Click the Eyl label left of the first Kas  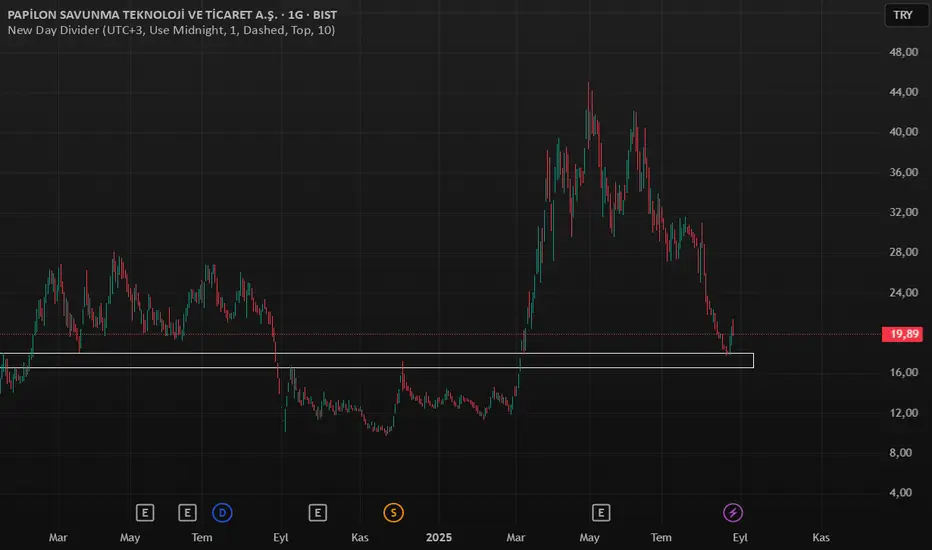click(x=281, y=538)
